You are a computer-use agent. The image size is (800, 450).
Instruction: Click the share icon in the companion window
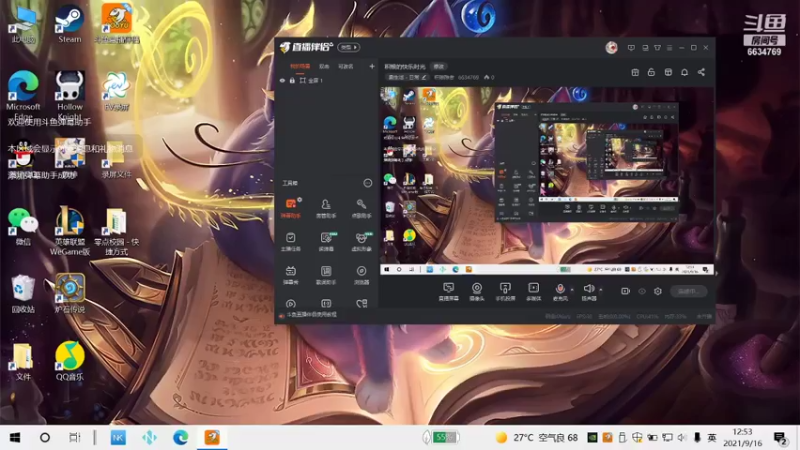tap(702, 72)
